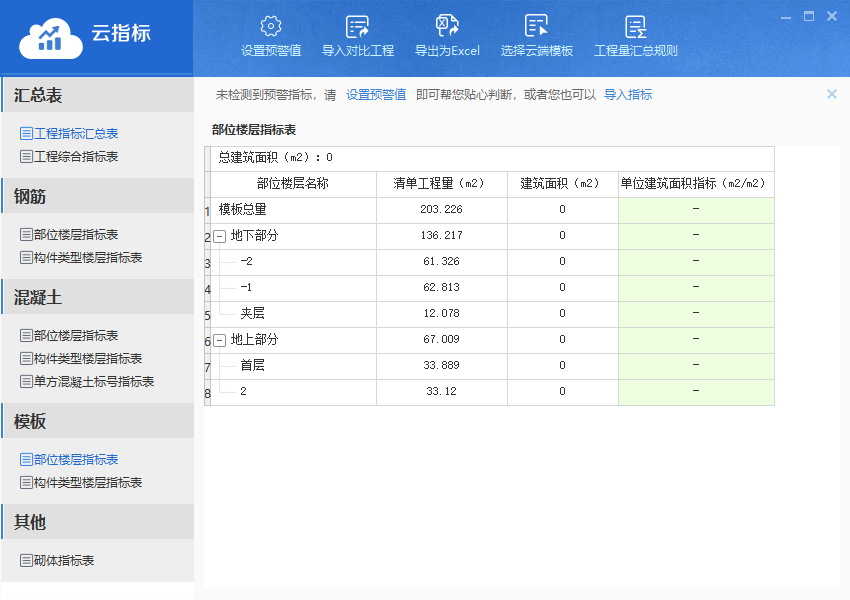850x600 pixels.
Task: Click the 设置预警值 link in notice
Action: pos(376,95)
